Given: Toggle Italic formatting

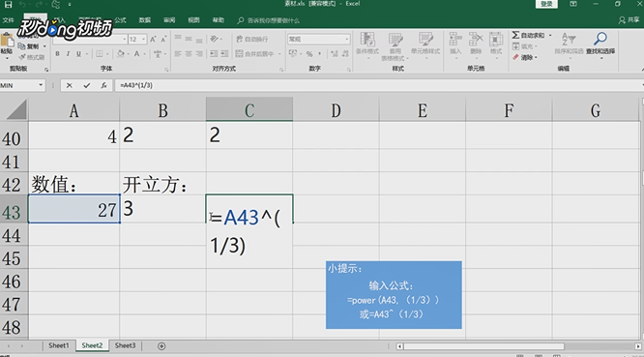Looking at the screenshot, I should click(68, 54).
